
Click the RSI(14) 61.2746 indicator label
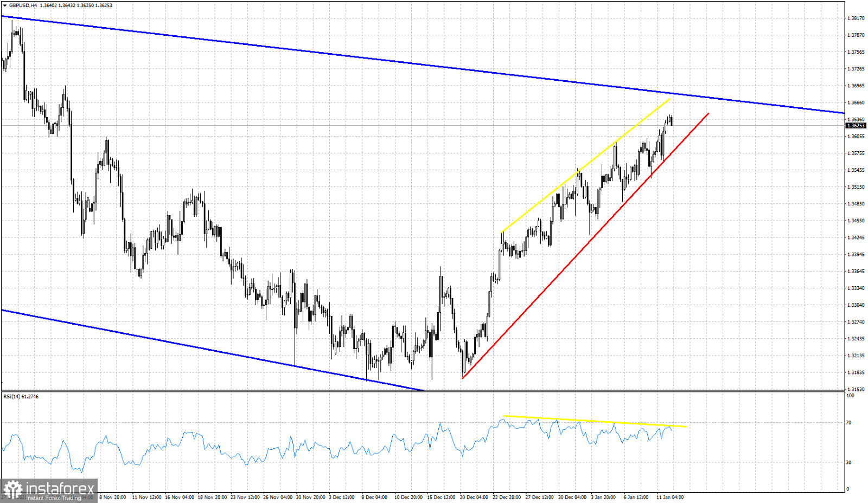pos(21,396)
